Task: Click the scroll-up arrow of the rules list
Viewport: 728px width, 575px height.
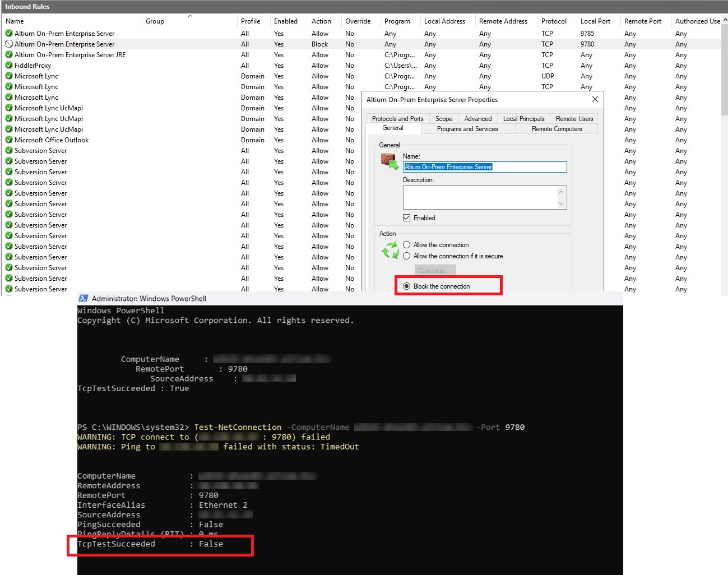Action: (725, 20)
